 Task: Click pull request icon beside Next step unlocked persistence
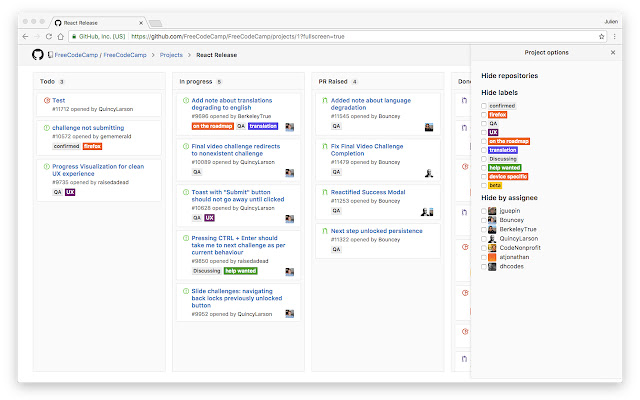325,231
